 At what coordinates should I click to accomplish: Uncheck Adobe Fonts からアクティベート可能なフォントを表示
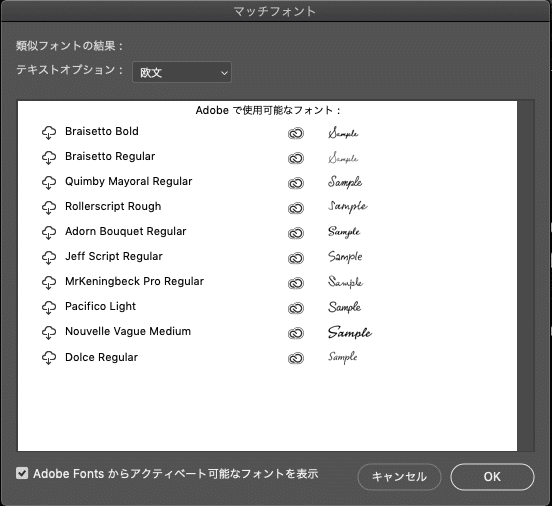[22, 473]
